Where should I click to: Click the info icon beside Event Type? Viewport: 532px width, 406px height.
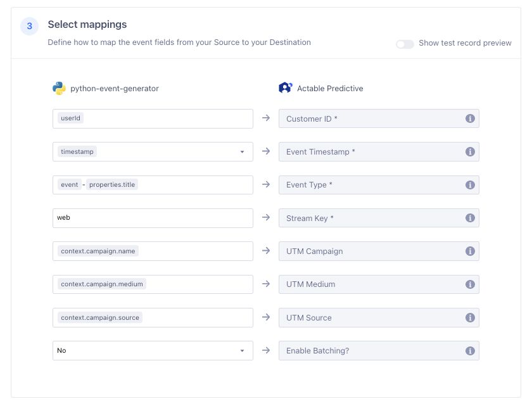click(470, 185)
